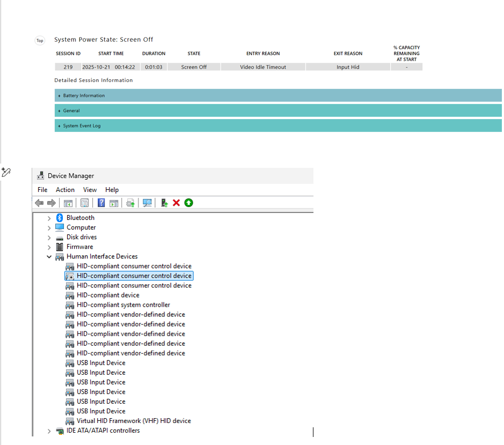Open the Action menu

pyautogui.click(x=65, y=190)
